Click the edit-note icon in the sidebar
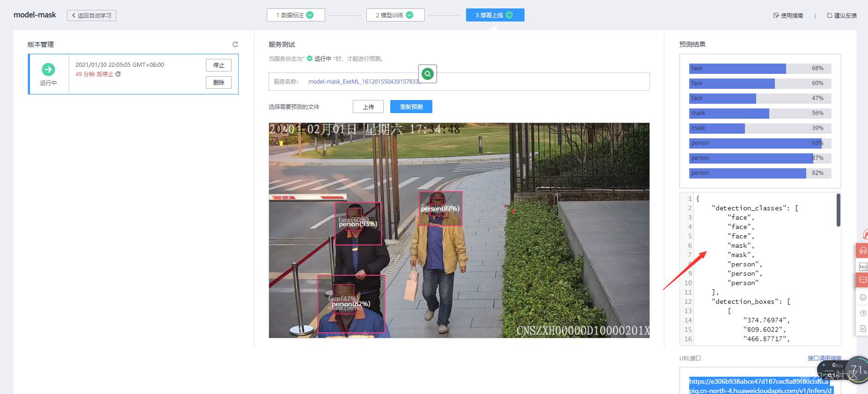The height and width of the screenshot is (394, 868). (x=863, y=329)
